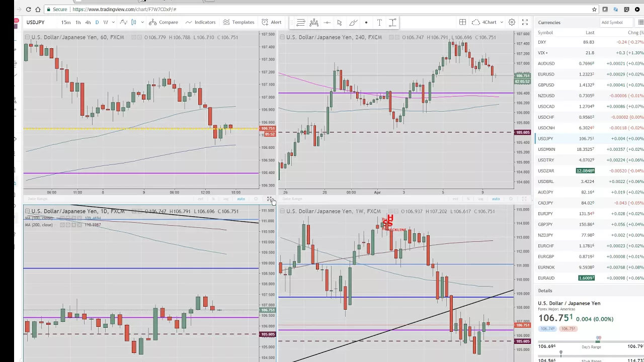This screenshot has width=644, height=362.
Task: Open the chart layout grid selector
Action: point(462,22)
